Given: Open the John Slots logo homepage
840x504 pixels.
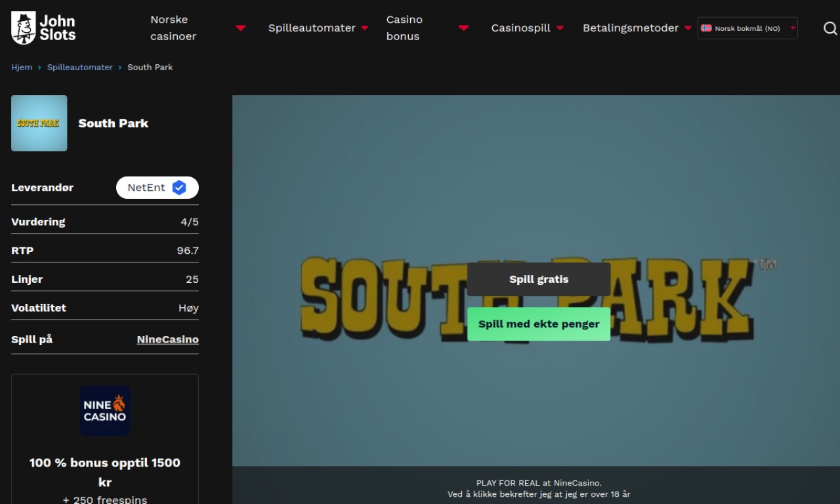Looking at the screenshot, I should coord(43,28).
